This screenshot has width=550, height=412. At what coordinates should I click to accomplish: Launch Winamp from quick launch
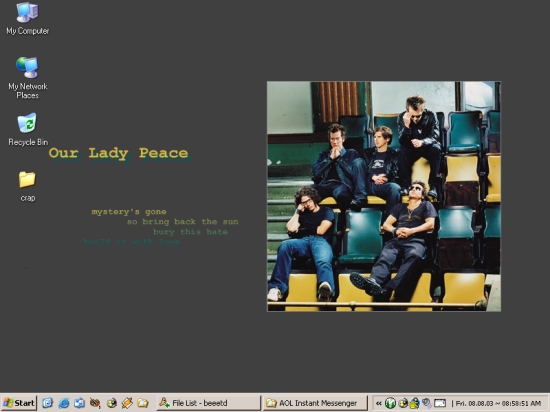(127, 403)
